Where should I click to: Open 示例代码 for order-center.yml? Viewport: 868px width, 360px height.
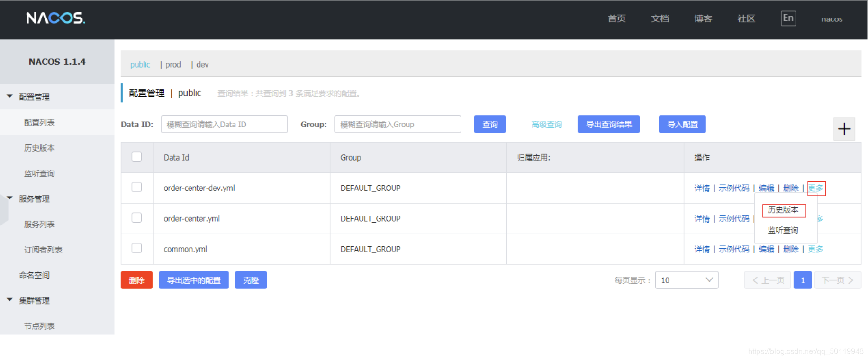click(734, 218)
